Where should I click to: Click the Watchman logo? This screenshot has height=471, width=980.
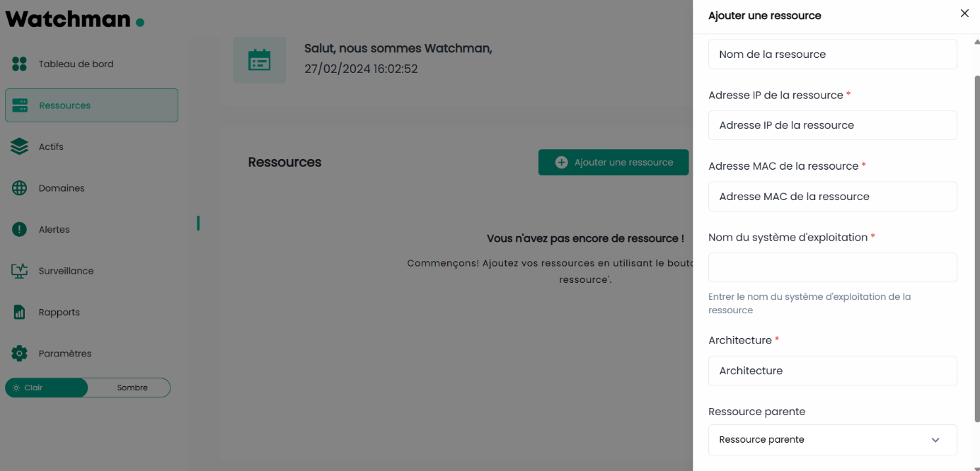click(x=75, y=19)
